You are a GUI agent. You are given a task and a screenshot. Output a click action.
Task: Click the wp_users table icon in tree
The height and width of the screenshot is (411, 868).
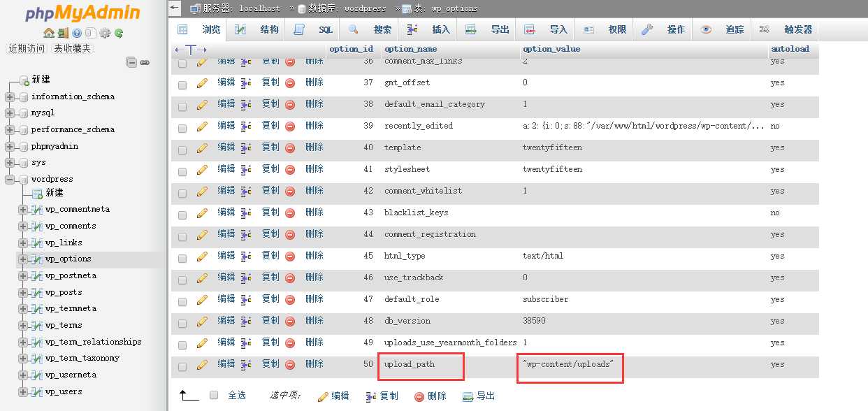36,392
